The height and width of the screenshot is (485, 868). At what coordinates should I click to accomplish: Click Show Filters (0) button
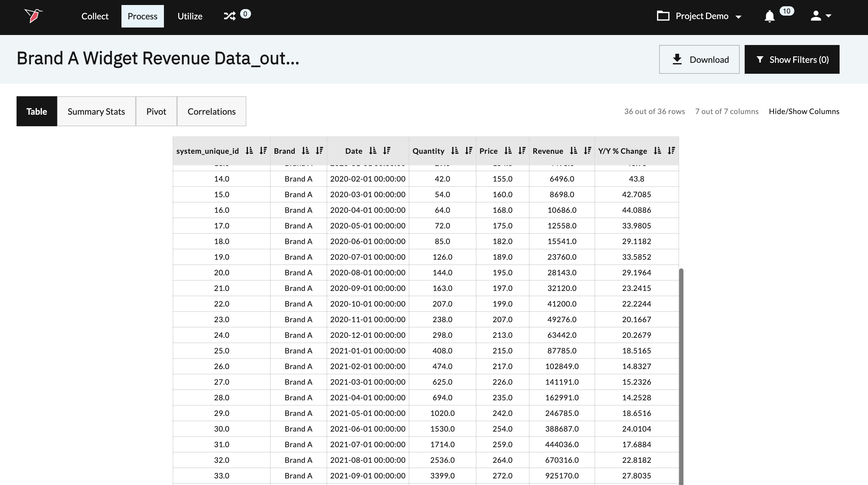coord(792,59)
